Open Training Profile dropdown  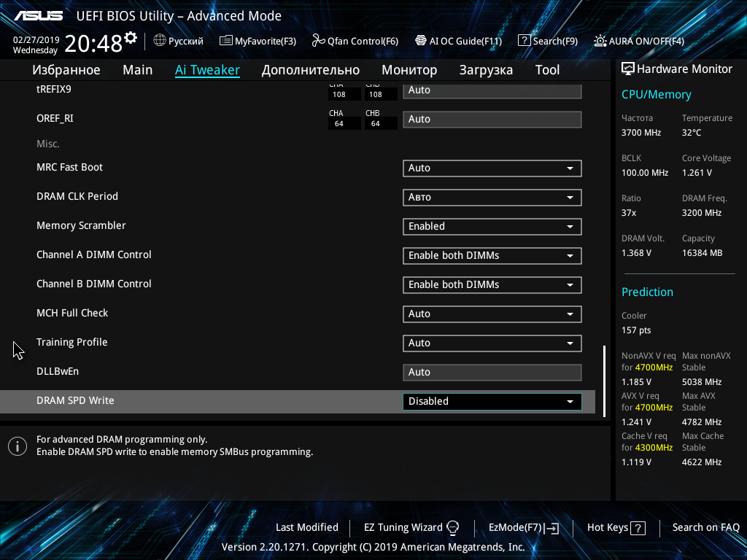pyautogui.click(x=492, y=343)
